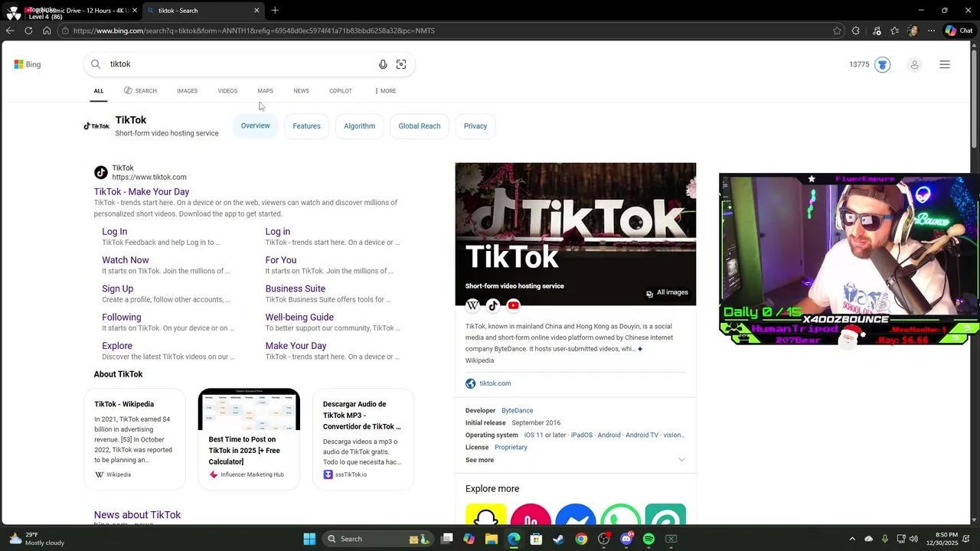Image resolution: width=980 pixels, height=551 pixels.
Task: Open Business Suite sitelink
Action: click(295, 289)
